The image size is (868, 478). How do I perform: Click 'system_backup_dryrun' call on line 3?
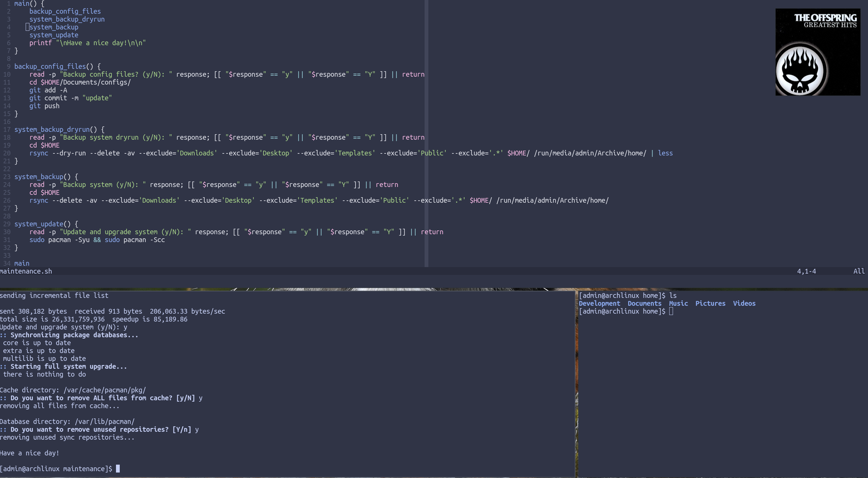pyautogui.click(x=67, y=19)
